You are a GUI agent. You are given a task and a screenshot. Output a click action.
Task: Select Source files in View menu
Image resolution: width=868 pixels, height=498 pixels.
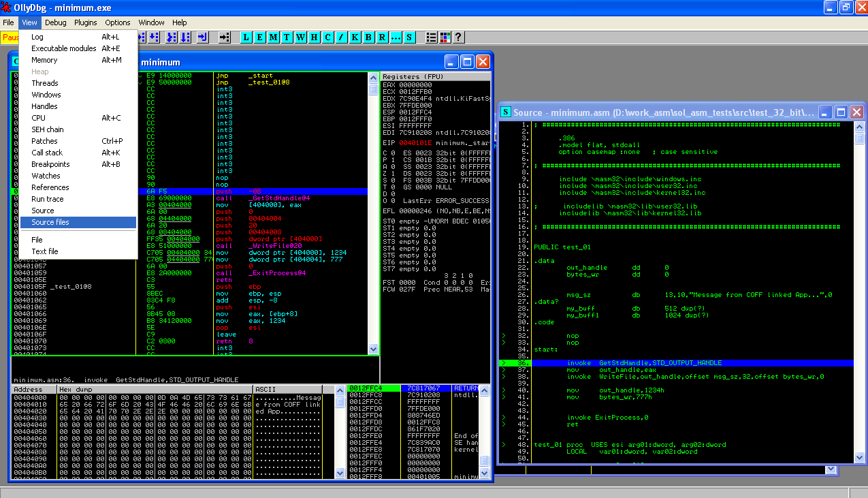(x=78, y=222)
